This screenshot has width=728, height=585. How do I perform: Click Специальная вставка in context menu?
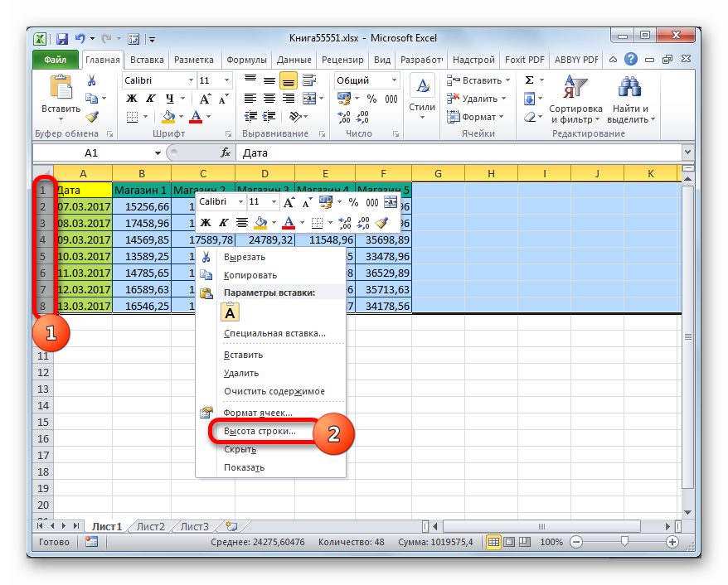[274, 334]
